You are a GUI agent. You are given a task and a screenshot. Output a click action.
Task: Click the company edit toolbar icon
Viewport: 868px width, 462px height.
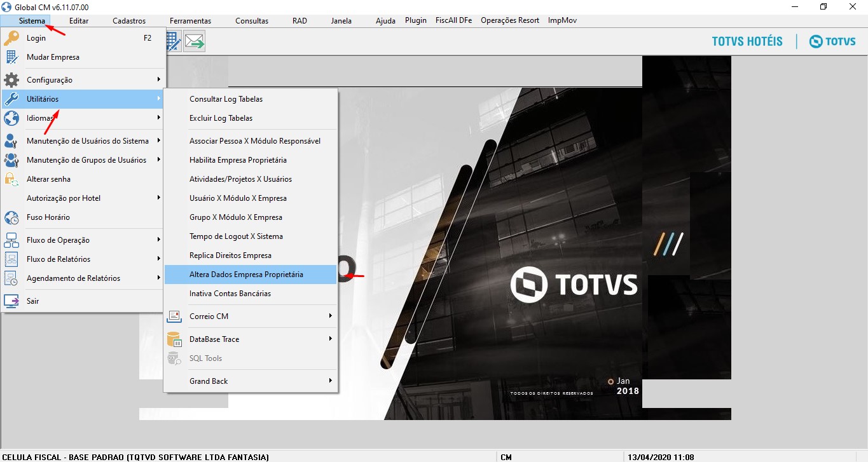(173, 41)
